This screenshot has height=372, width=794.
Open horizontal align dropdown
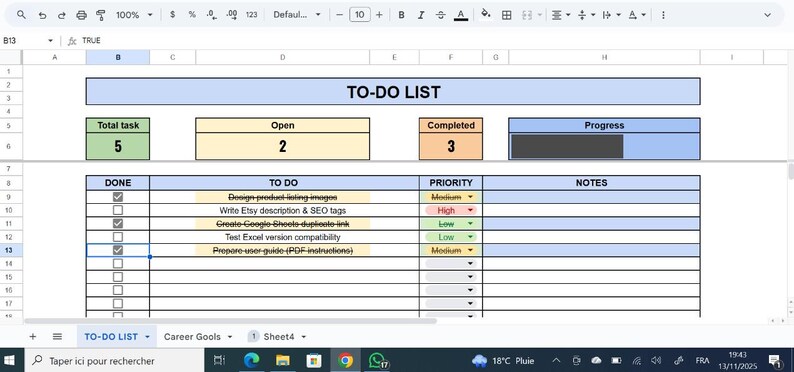(561, 15)
